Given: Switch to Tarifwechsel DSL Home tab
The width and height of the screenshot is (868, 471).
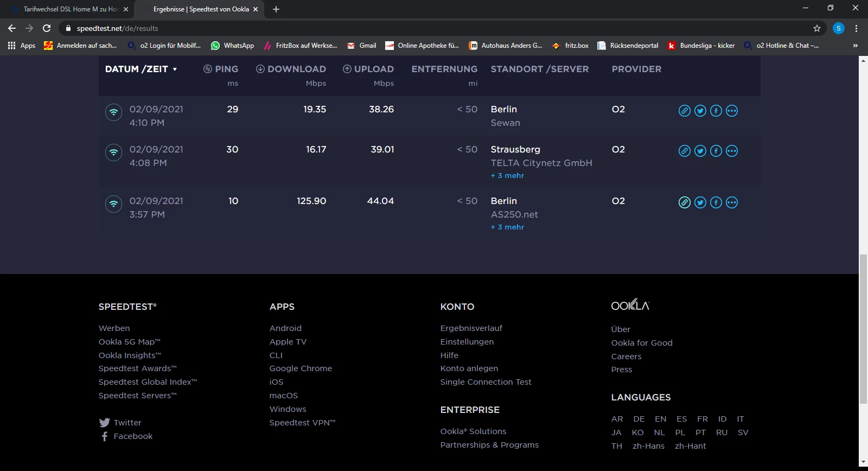Looking at the screenshot, I should (69, 9).
